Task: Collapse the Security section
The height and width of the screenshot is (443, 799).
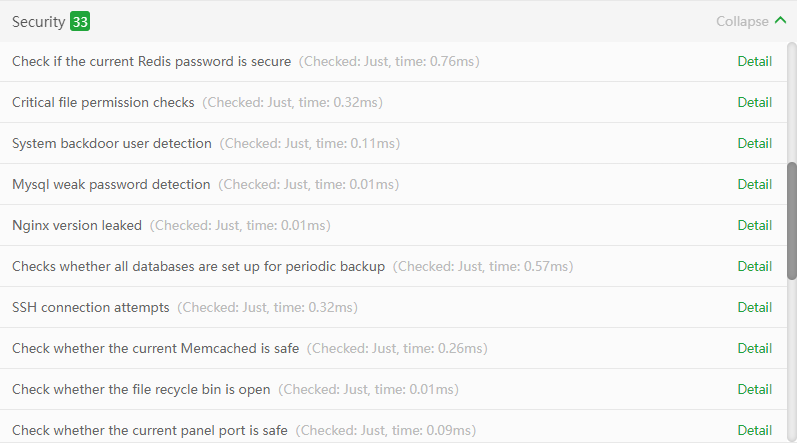Action: [742, 21]
